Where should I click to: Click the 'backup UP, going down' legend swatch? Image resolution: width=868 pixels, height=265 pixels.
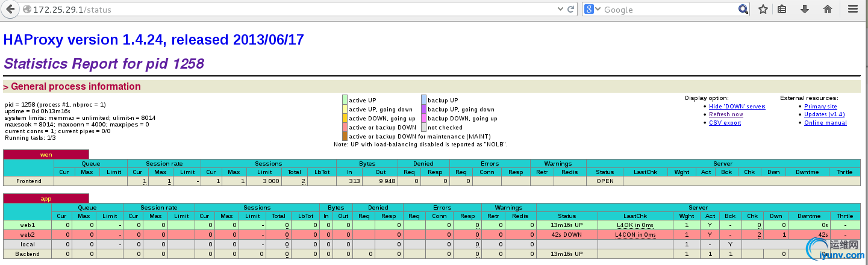423,109
